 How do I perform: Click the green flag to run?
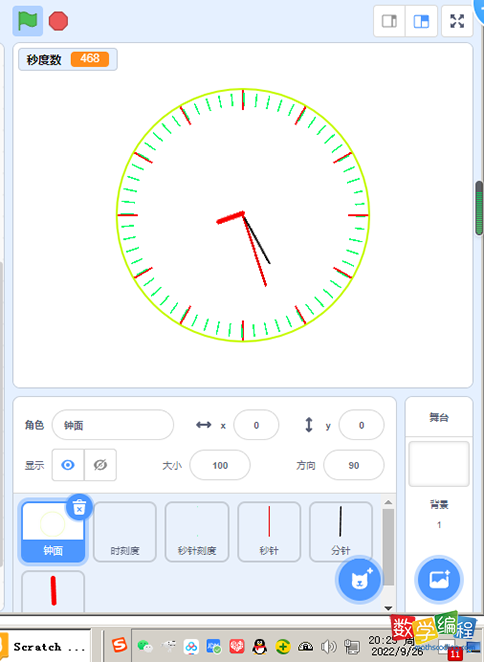27,21
